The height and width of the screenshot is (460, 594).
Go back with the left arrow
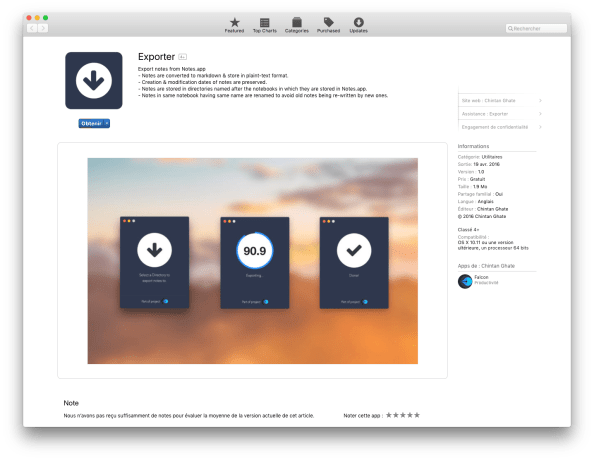(32, 28)
